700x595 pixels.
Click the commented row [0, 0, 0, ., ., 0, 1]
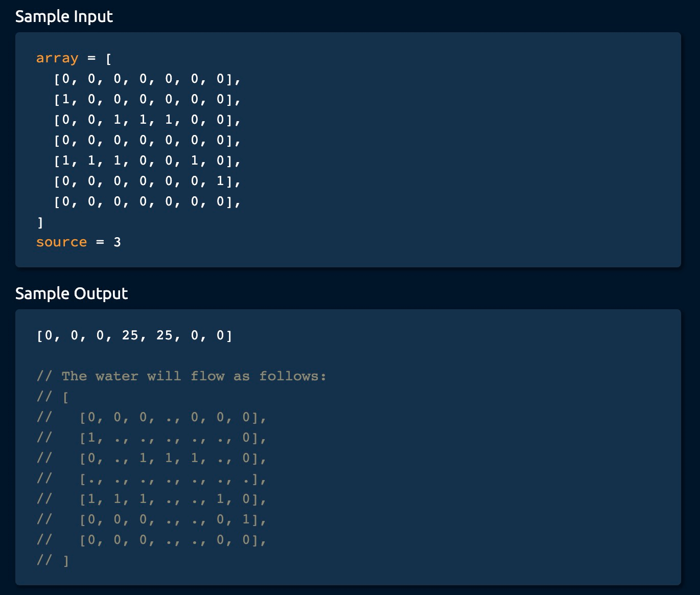(x=173, y=519)
